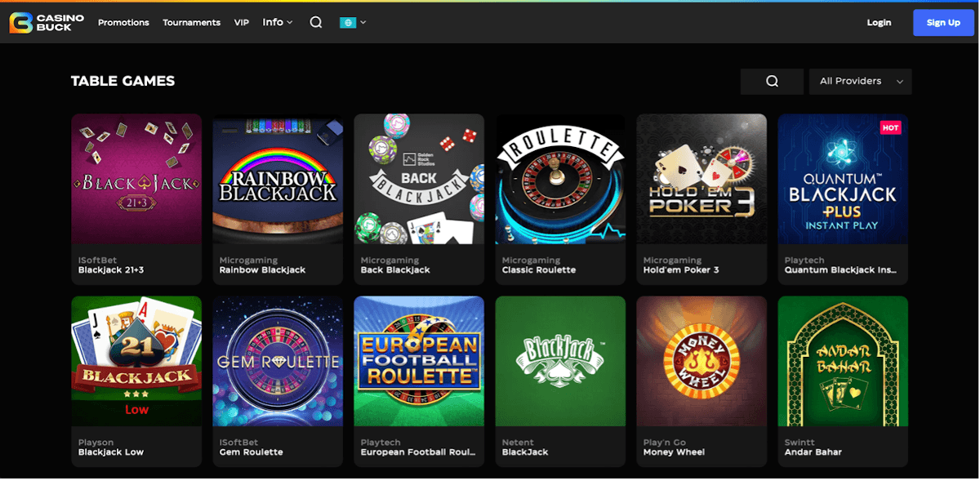Image resolution: width=980 pixels, height=481 pixels.
Task: Open the Tournaments section
Action: point(191,23)
